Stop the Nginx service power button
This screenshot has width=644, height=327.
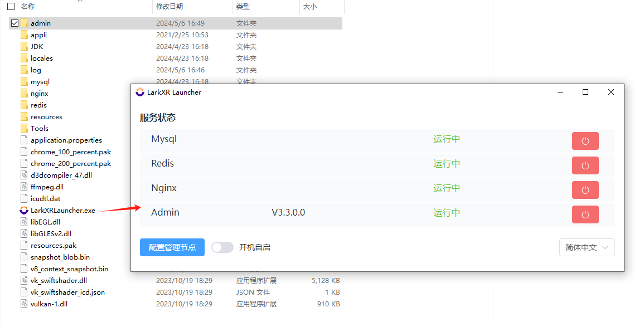click(x=585, y=190)
